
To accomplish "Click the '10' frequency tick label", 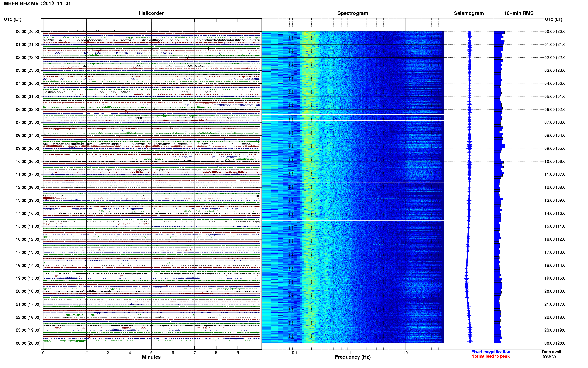I will pyautogui.click(x=405, y=353).
